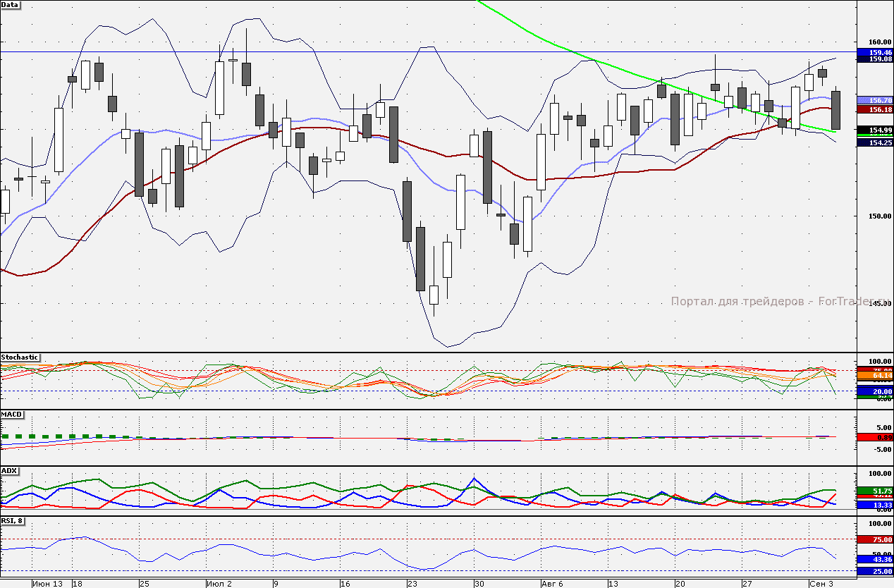Click the 5.00 MACD scale label

tap(883, 427)
